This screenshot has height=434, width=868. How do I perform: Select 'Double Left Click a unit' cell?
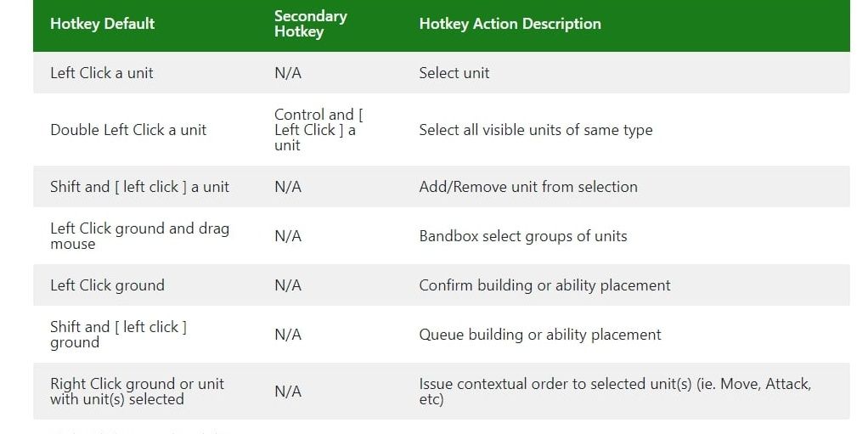pyautogui.click(x=128, y=130)
